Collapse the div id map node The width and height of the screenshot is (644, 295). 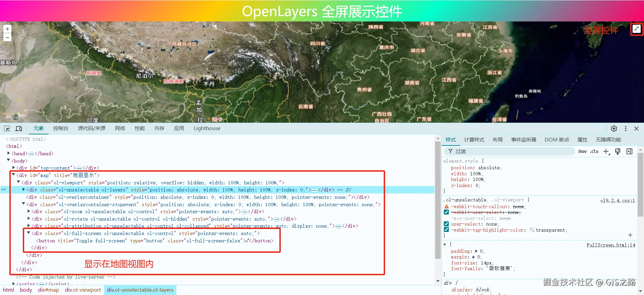(x=14, y=175)
